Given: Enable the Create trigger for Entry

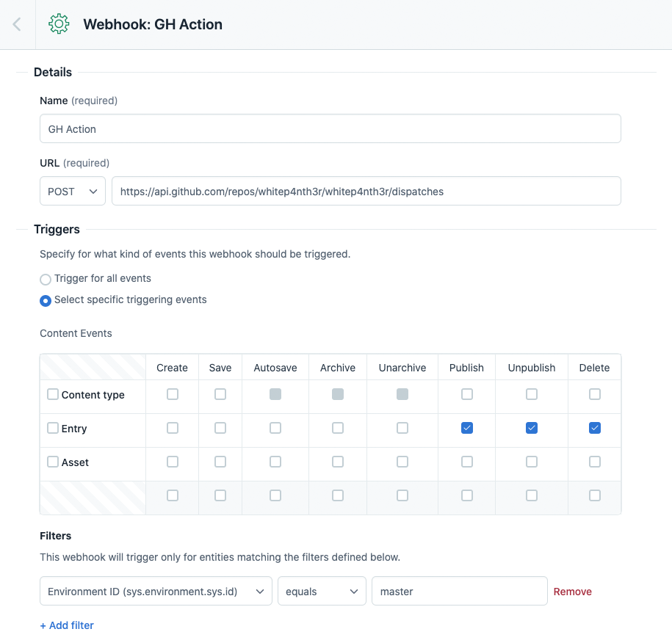Looking at the screenshot, I should point(172,427).
